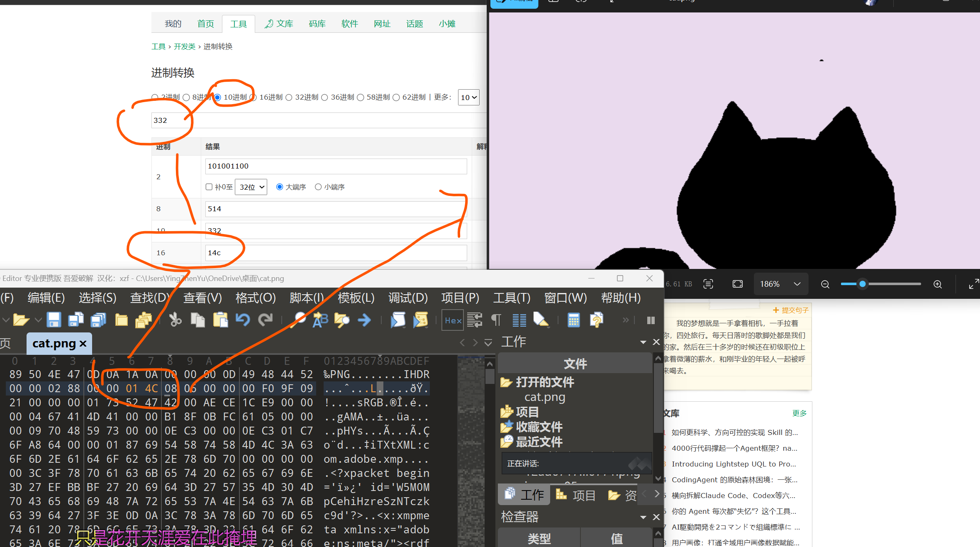Image resolution: width=980 pixels, height=547 pixels.
Task: Zoom out in image viewer
Action: pyautogui.click(x=825, y=284)
